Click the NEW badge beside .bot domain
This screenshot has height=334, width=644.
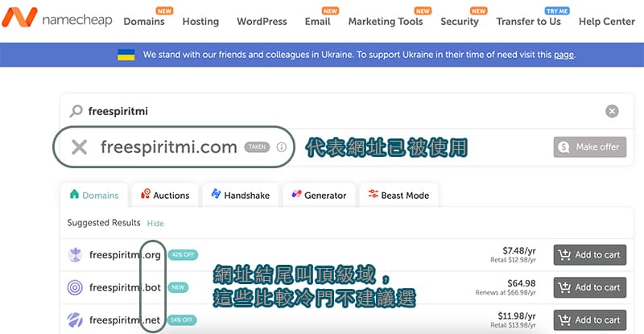point(178,287)
